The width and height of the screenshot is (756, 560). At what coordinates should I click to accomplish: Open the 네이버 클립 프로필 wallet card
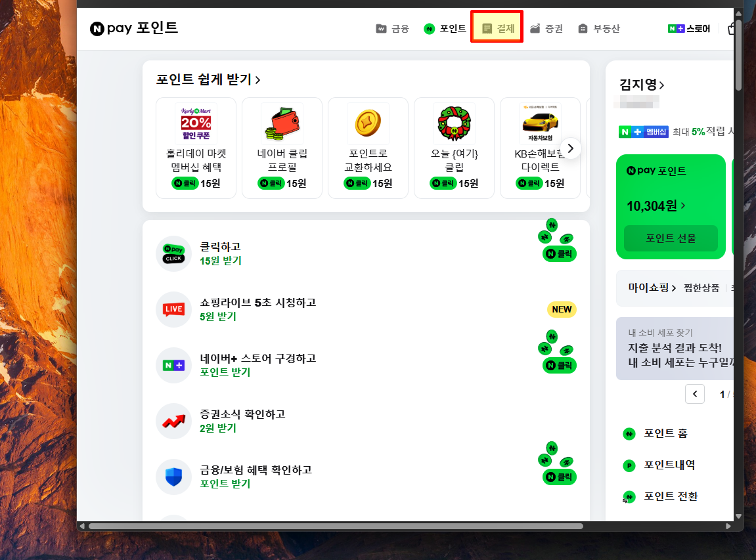282,148
